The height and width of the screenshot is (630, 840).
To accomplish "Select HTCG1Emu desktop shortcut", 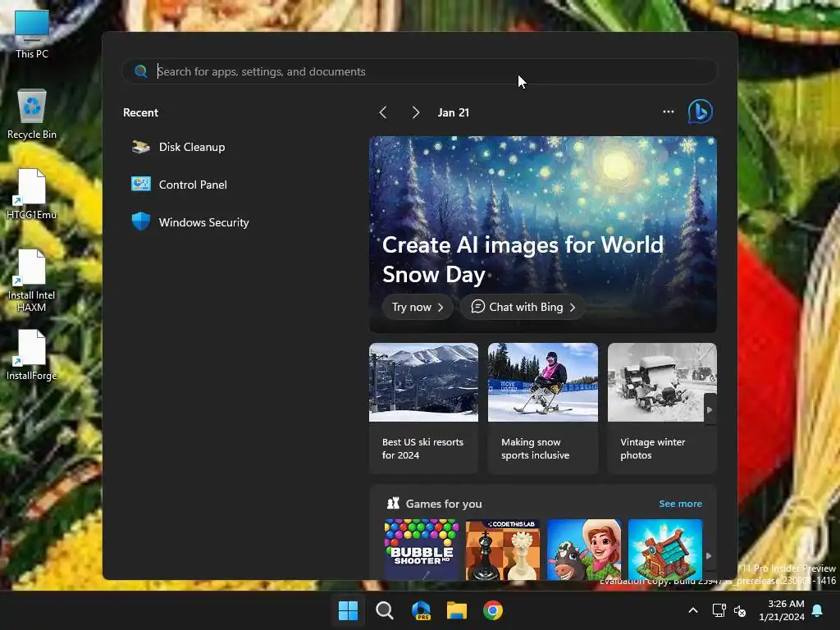I will tap(32, 194).
